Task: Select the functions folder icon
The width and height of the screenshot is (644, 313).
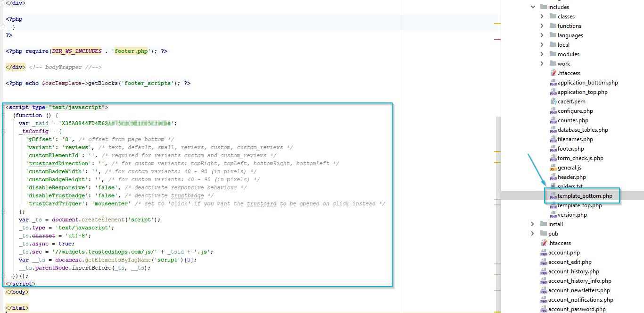Action: (x=553, y=26)
